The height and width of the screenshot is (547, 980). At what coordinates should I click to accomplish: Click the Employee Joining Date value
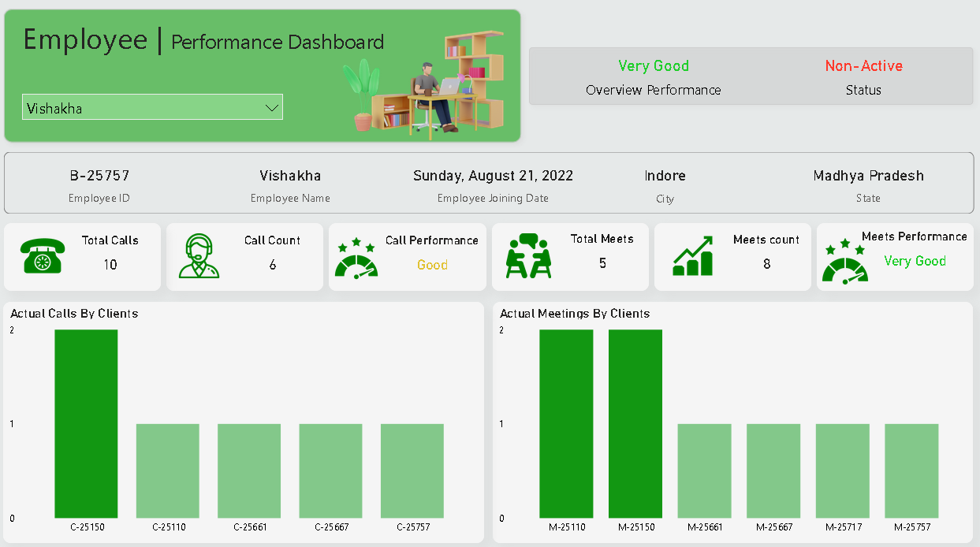(493, 176)
